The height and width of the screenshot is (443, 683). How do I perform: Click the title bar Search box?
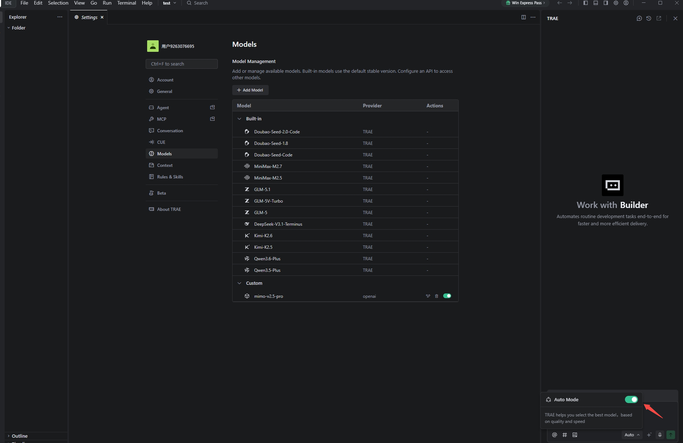tap(197, 3)
